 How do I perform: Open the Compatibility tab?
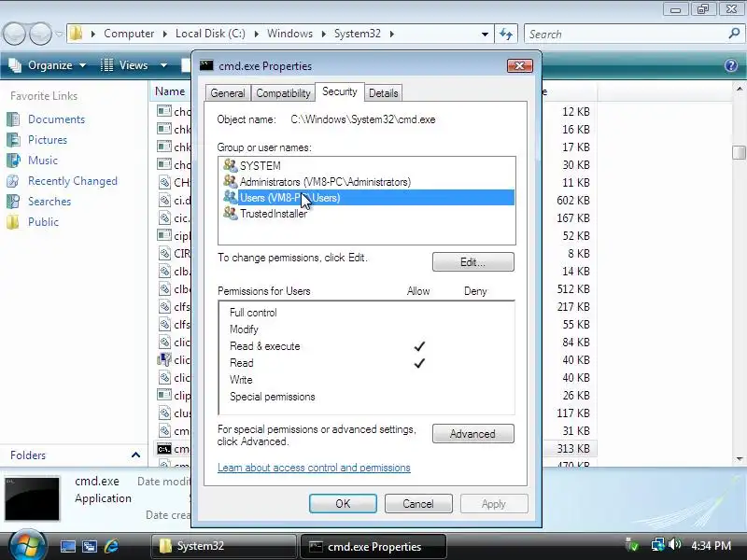point(283,92)
